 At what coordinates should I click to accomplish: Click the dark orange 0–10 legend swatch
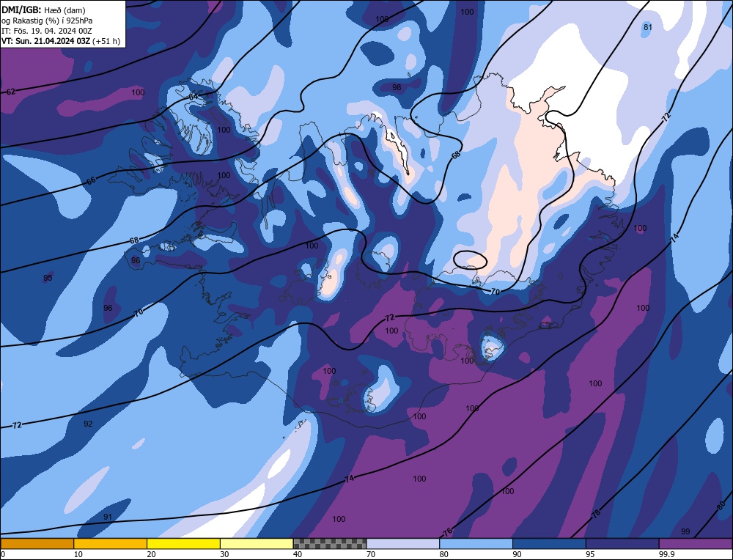37,544
